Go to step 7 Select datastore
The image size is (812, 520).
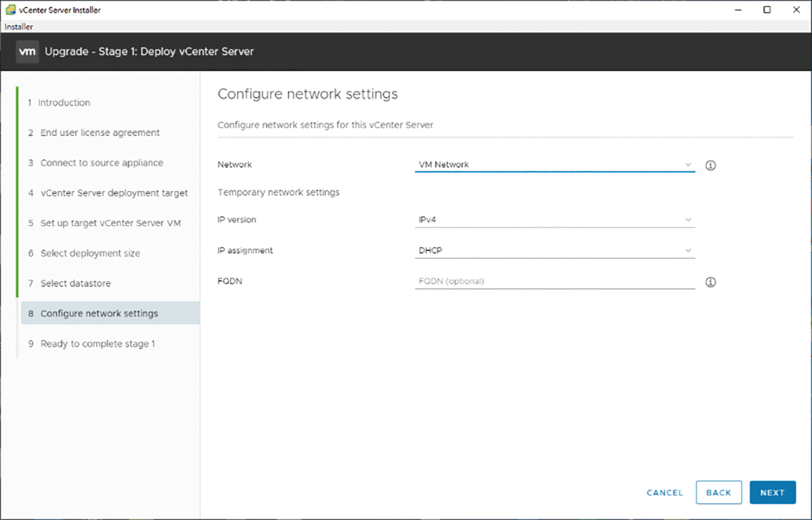69,284
